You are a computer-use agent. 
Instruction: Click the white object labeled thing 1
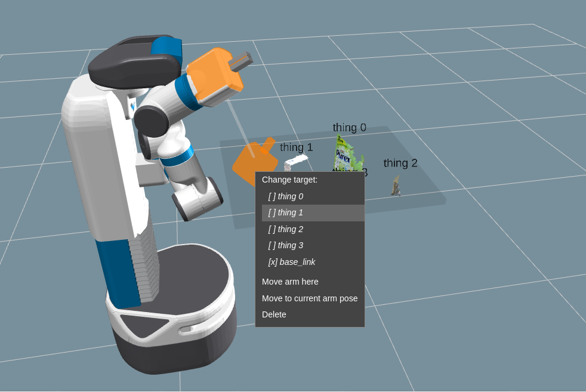[295, 163]
